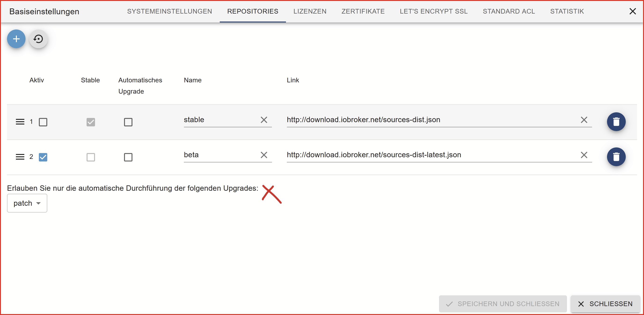Go to the Zertifikate tab
The height and width of the screenshot is (315, 644).
[363, 11]
